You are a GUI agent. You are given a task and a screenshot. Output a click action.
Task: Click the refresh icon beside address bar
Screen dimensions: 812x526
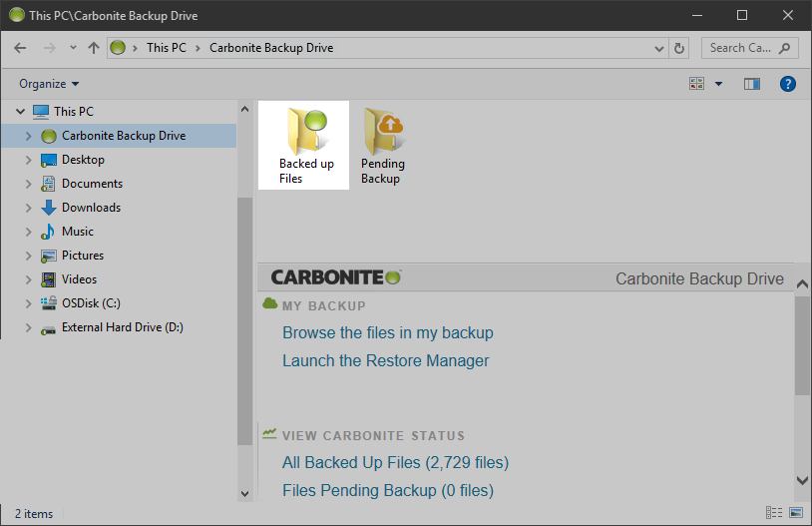click(x=680, y=48)
